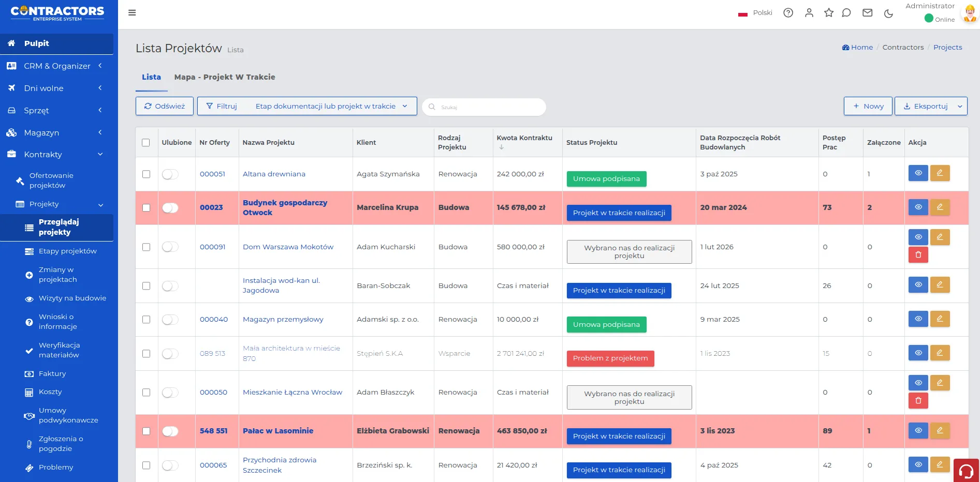The height and width of the screenshot is (482, 980).
Task: View the Altana drewniana project eye icon
Action: pos(918,173)
